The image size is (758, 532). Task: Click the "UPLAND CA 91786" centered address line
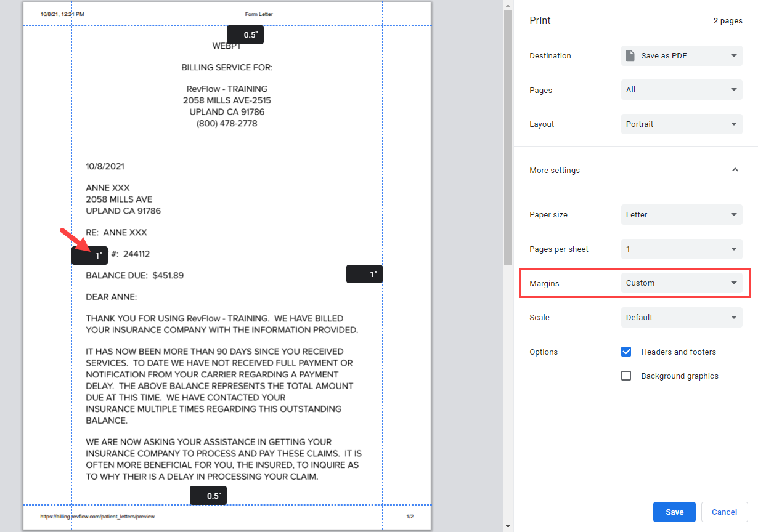[227, 111]
